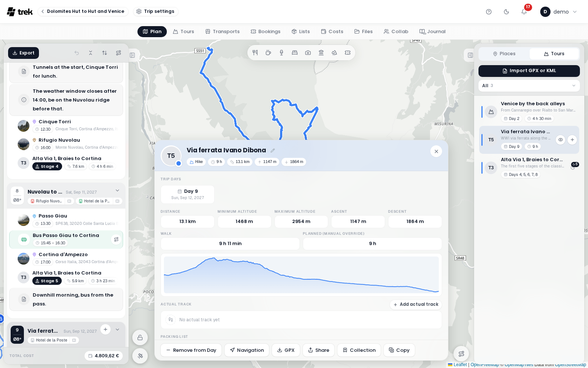Click the undo icon beside Export
588x368 pixels.
point(77,53)
